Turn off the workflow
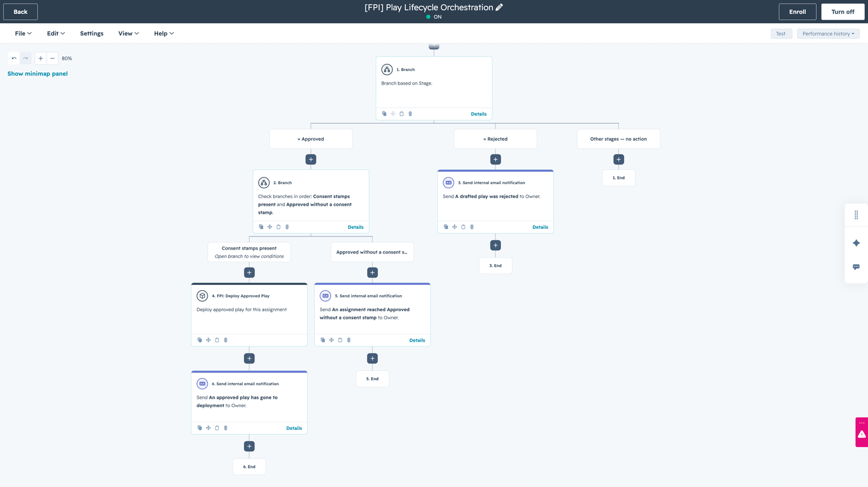The height and width of the screenshot is (487, 868). (x=842, y=12)
